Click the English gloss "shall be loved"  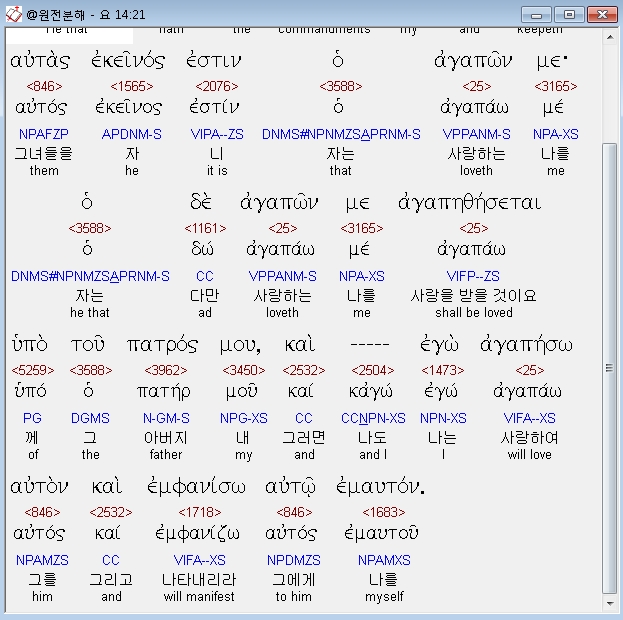point(474,313)
